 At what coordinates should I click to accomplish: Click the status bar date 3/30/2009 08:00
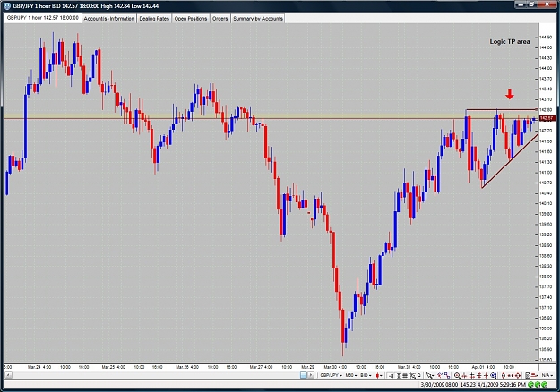439,385
